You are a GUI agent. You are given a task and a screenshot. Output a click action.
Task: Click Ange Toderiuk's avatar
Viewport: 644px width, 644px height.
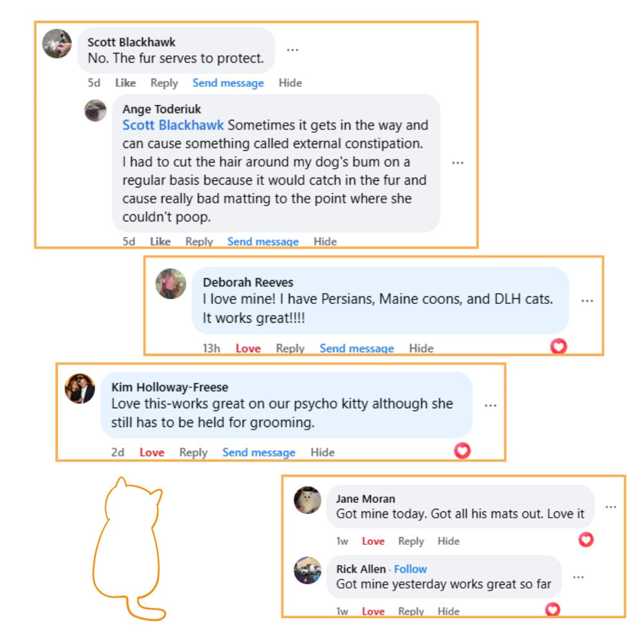95,110
